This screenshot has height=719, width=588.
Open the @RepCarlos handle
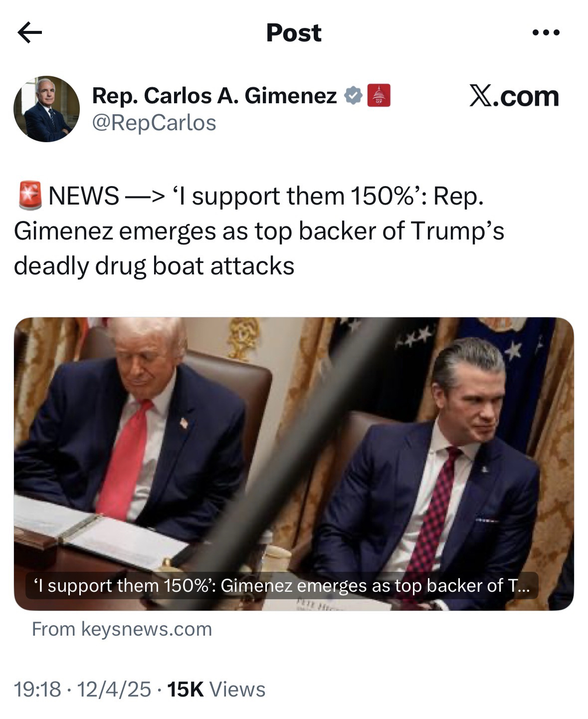[x=154, y=123]
